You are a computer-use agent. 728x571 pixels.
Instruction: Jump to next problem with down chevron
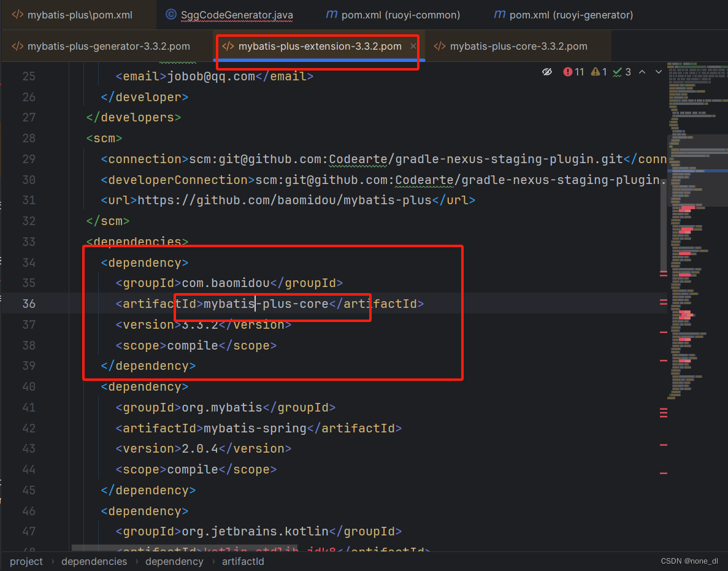pos(658,71)
